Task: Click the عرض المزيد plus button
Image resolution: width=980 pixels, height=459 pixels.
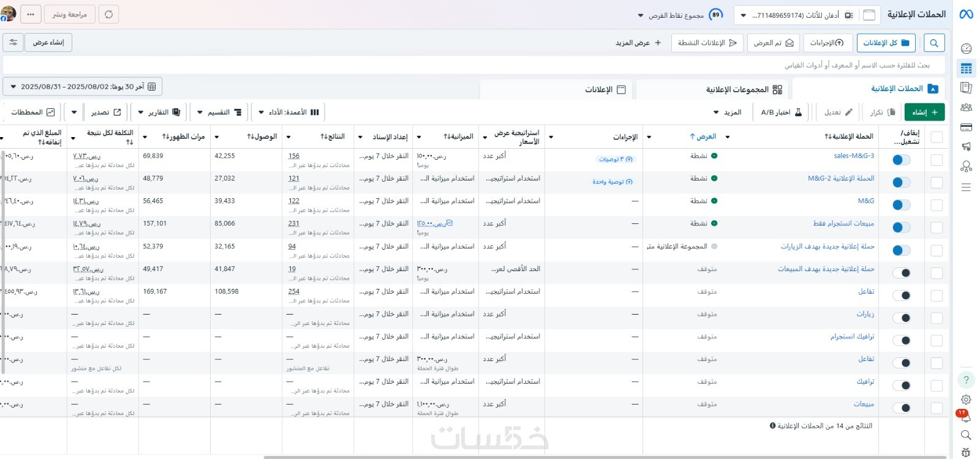Action: click(638, 43)
